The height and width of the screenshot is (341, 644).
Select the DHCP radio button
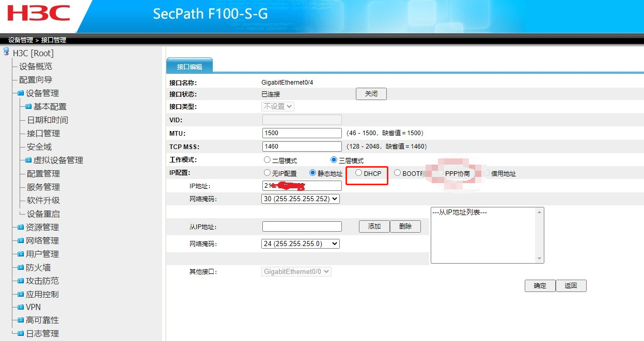pos(359,173)
